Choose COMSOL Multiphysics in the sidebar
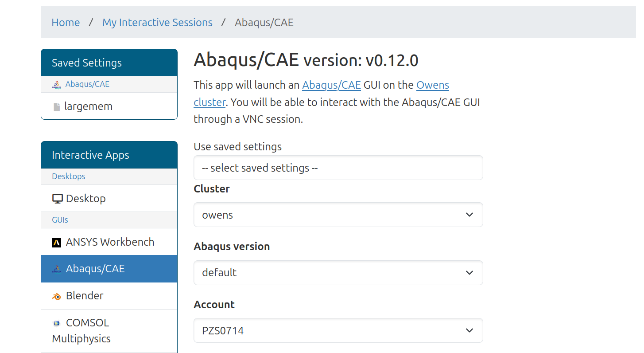The image size is (644, 353). coord(87,323)
